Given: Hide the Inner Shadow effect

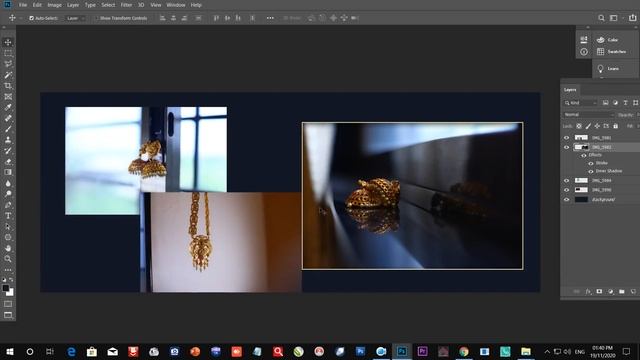Looking at the screenshot, I should 591,171.
